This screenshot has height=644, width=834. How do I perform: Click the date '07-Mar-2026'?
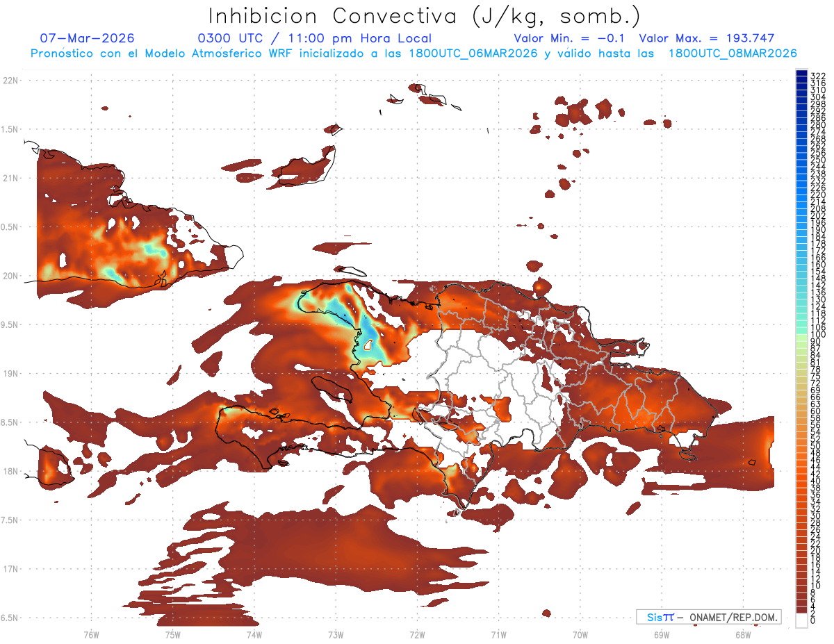88,38
